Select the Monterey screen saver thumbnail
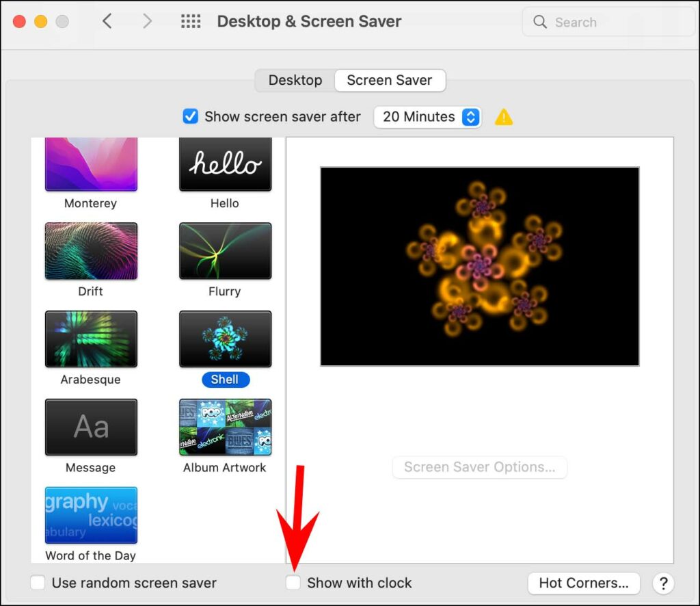The image size is (700, 606). click(91, 164)
